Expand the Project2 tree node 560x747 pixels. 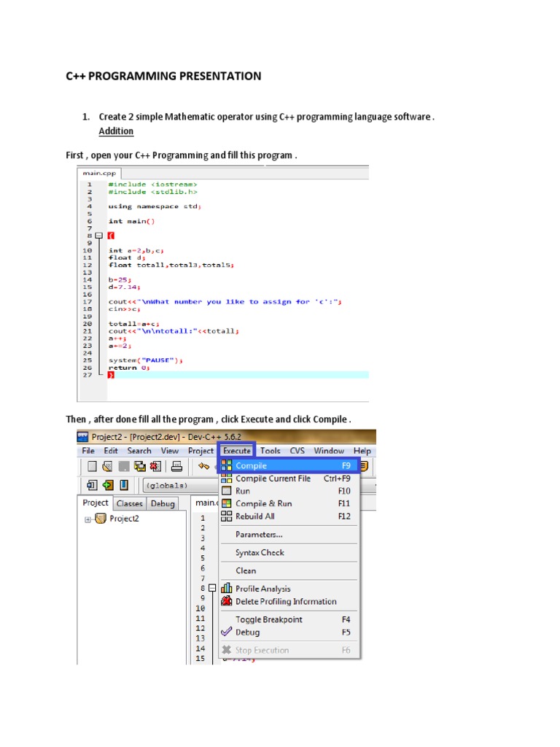[x=87, y=519]
